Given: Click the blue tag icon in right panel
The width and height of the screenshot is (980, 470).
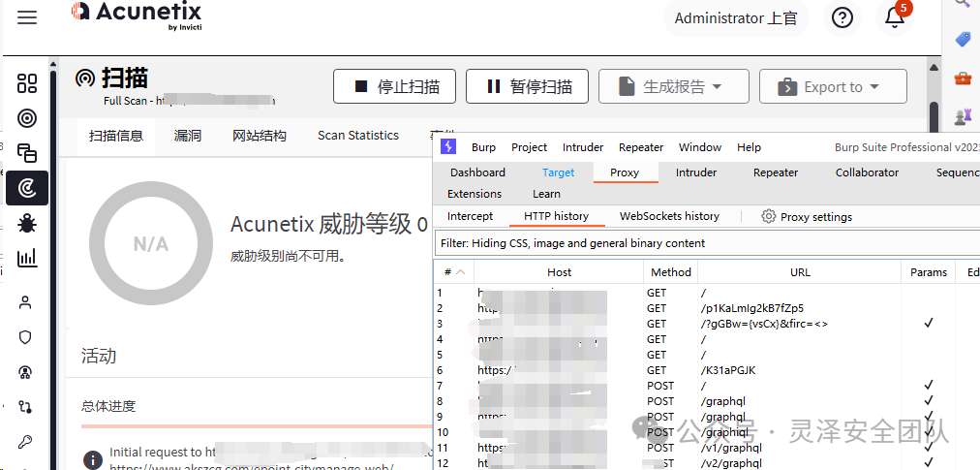Looking at the screenshot, I should tap(963, 40).
